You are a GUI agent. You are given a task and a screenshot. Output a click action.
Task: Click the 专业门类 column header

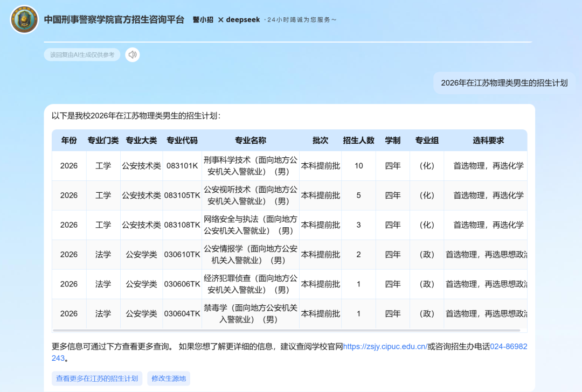(x=103, y=140)
